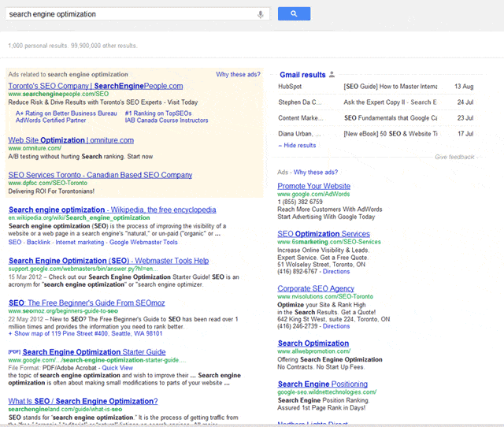
Task: Open Toronto's SEO Company SearchEnginePeople ad
Action: 95,86
